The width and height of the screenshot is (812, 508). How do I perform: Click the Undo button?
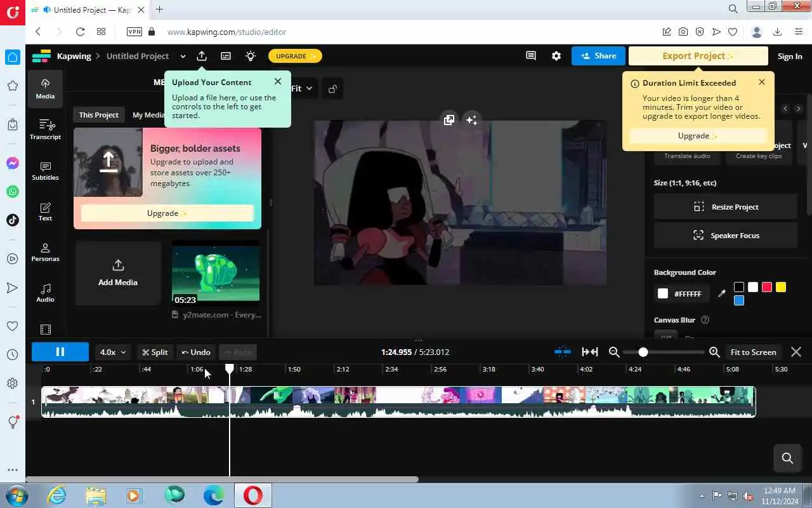coord(196,352)
